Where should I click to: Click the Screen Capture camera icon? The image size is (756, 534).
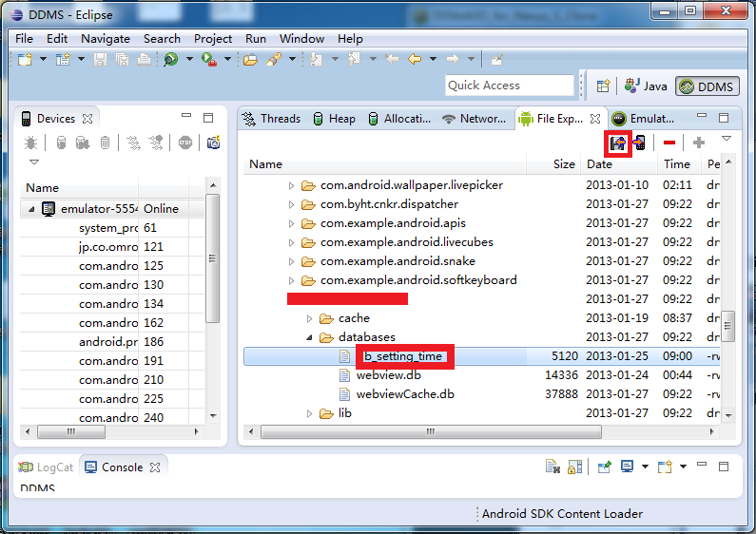[x=214, y=143]
